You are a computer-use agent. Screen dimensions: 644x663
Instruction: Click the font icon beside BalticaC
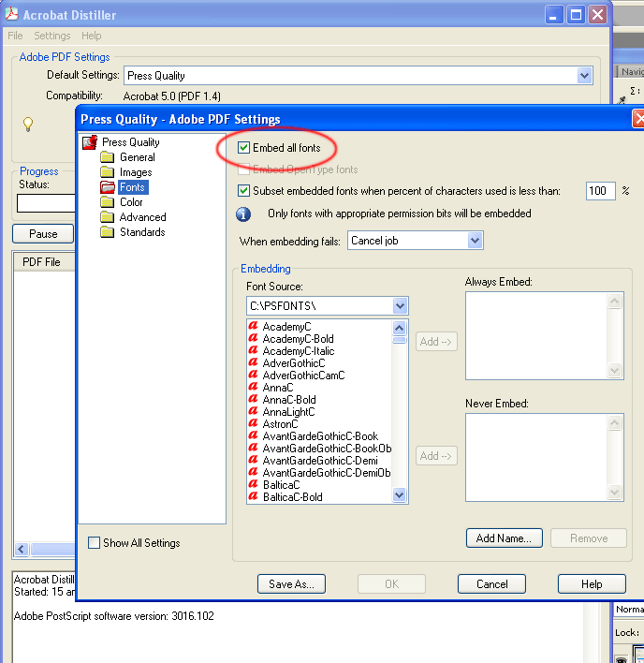(253, 484)
